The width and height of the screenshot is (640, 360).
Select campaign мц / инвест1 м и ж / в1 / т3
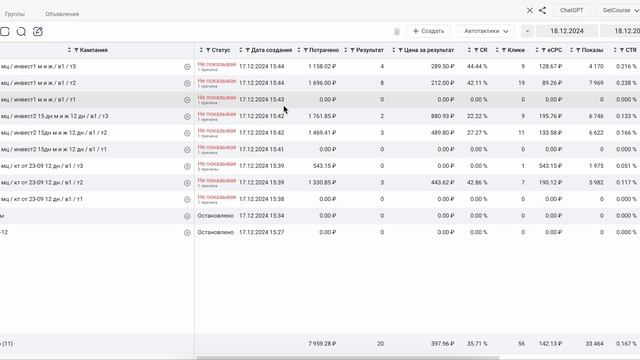[x=38, y=67]
